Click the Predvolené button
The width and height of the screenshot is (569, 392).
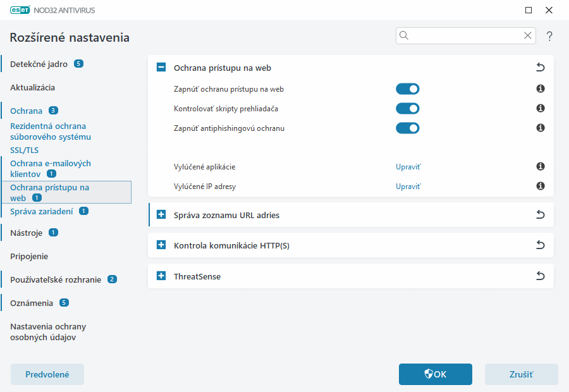tap(47, 374)
